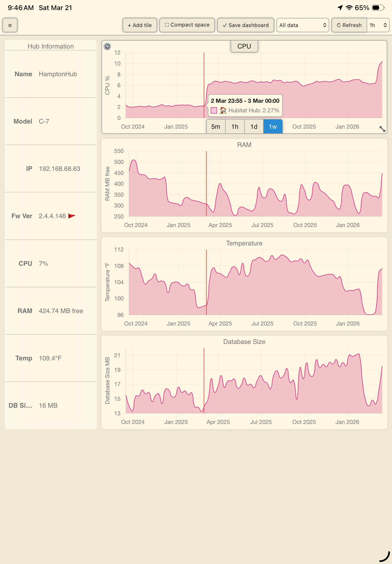The width and height of the screenshot is (392, 564).
Task: Open CPU tile settings gear
Action: click(107, 46)
